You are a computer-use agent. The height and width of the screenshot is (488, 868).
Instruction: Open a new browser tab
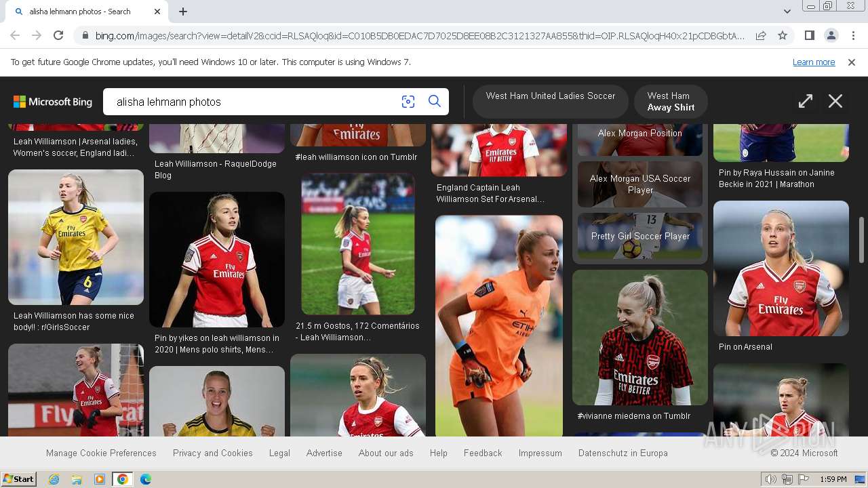point(183,12)
